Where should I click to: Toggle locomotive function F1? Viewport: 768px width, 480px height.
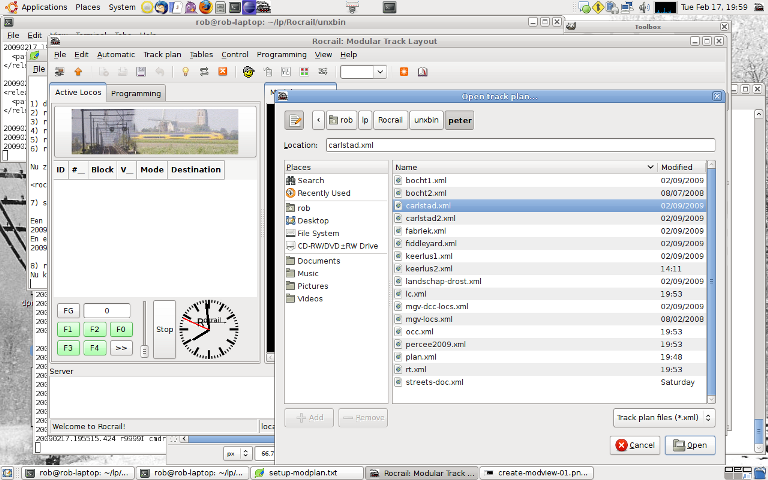67,329
